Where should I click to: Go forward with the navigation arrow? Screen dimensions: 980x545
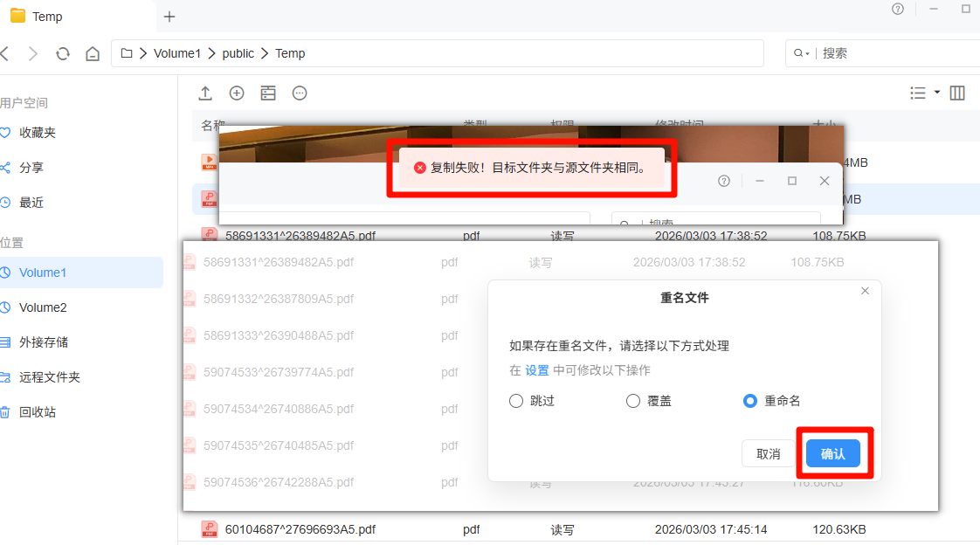[x=32, y=54]
